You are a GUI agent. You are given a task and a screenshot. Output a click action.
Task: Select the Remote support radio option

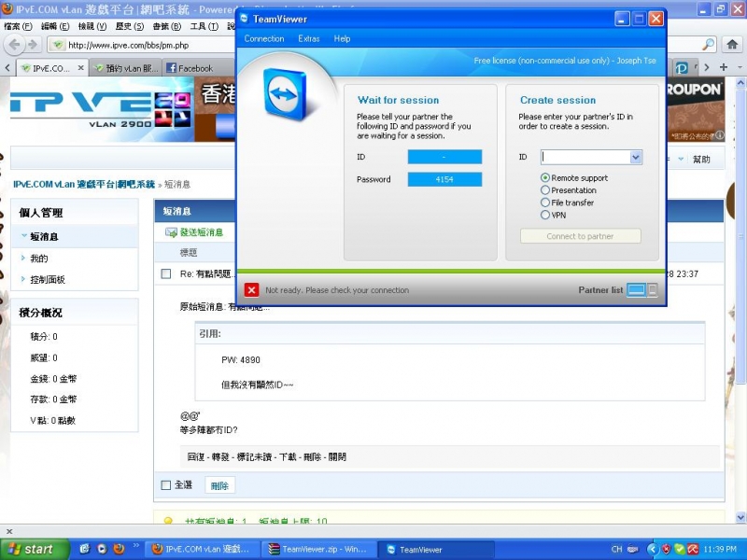click(x=545, y=177)
